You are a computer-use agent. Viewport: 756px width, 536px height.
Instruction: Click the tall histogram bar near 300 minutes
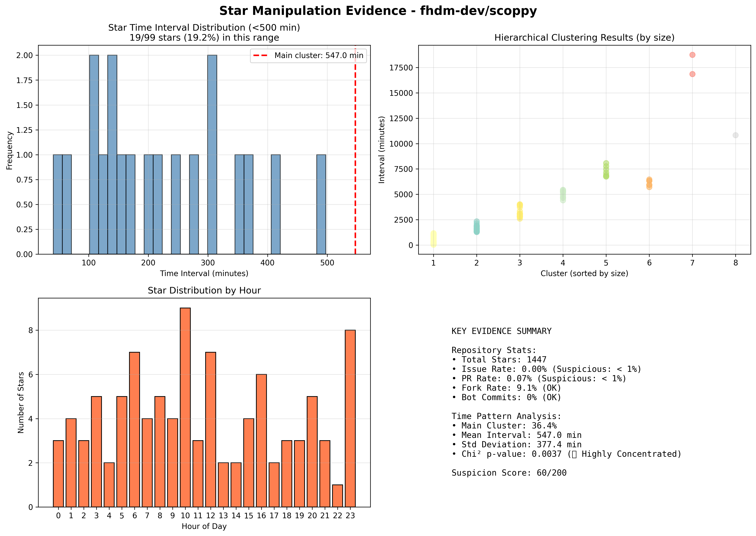click(x=212, y=155)
